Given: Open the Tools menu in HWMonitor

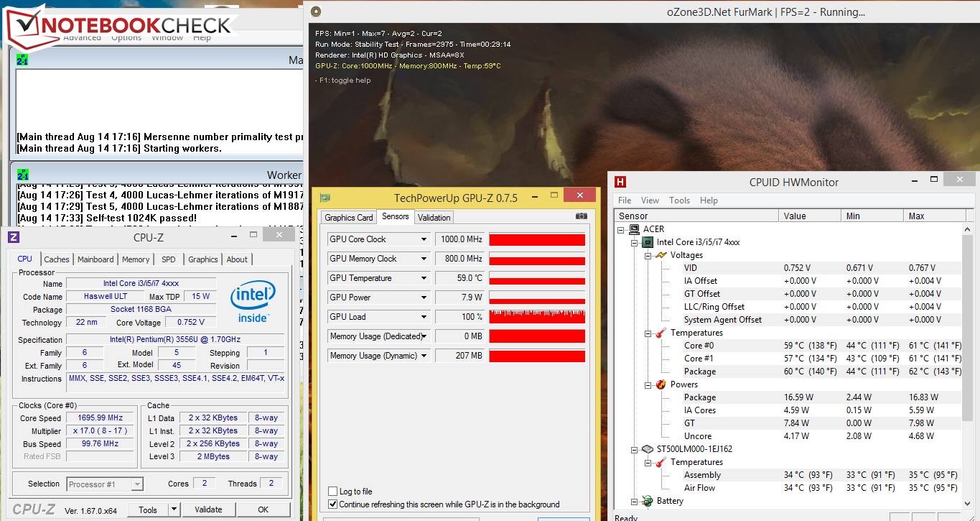Looking at the screenshot, I should [679, 200].
